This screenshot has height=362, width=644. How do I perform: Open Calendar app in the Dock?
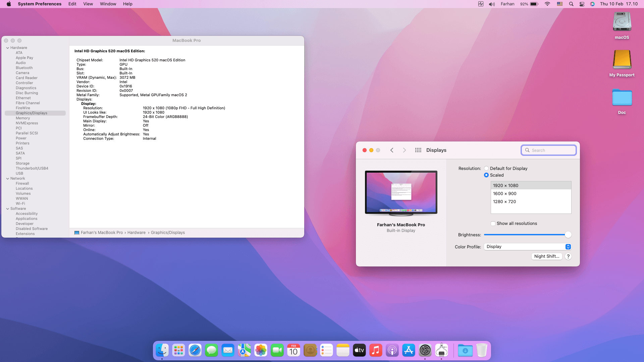(294, 351)
